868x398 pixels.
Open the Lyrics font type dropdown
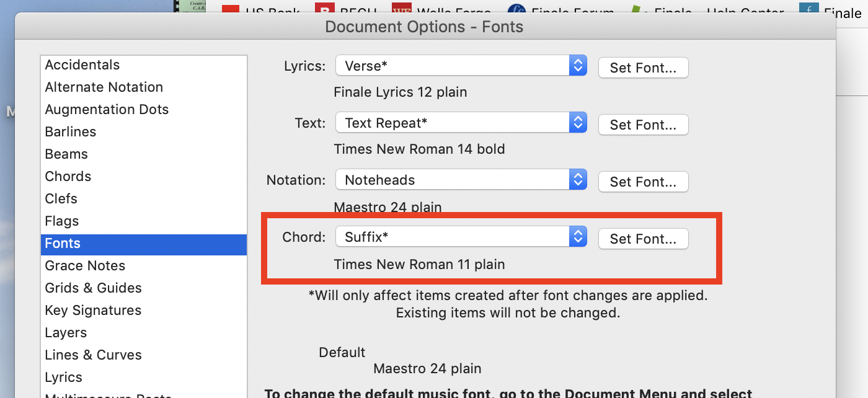pos(461,66)
